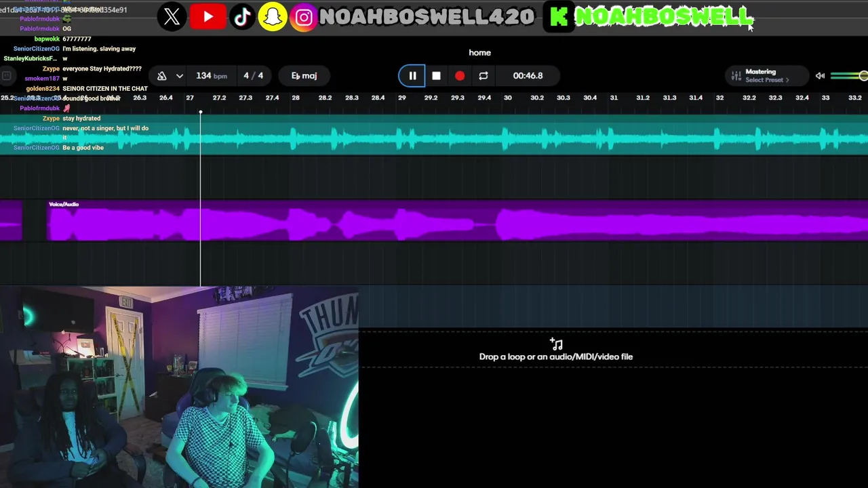868x488 pixels.
Task: Click bar 30 on the timeline ruler
Action: tap(507, 98)
